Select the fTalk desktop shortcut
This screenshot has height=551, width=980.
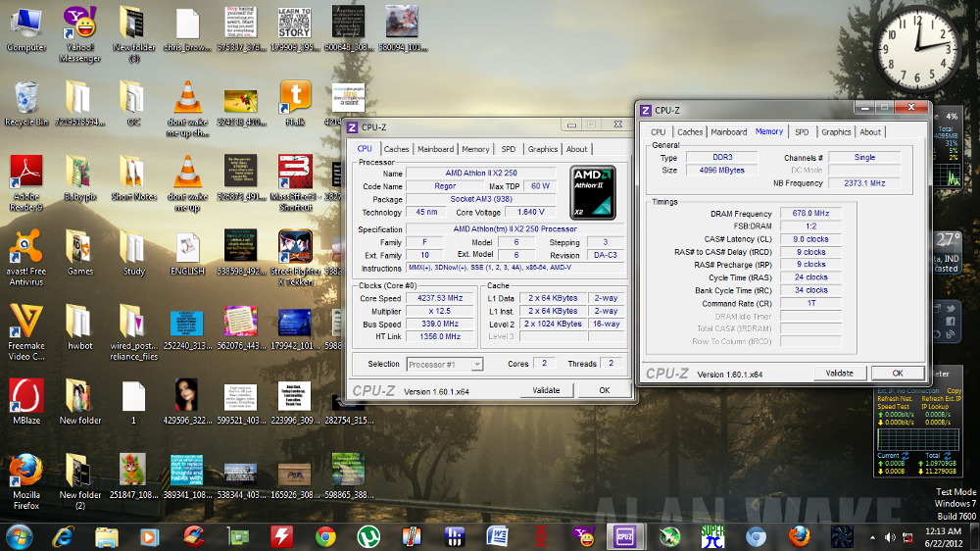tap(295, 104)
